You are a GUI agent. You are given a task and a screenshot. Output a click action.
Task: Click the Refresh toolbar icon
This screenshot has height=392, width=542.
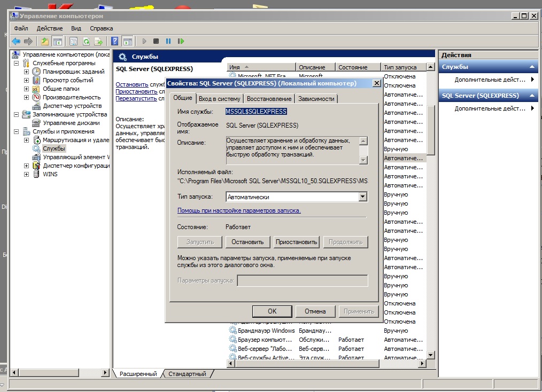(86, 42)
